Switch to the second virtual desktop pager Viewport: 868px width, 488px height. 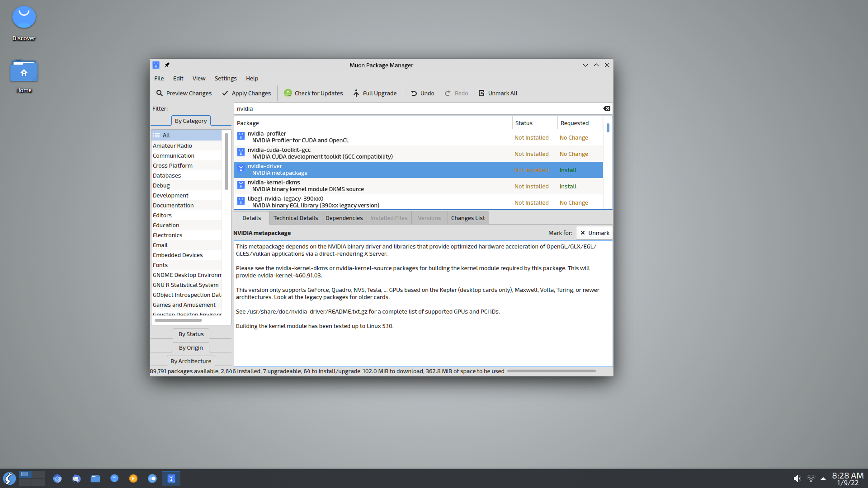click(x=38, y=474)
